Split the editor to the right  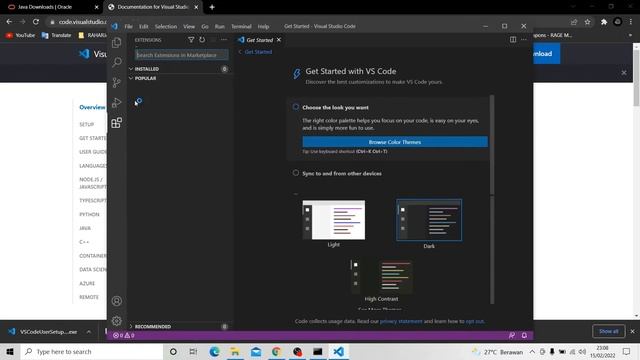(x=513, y=40)
